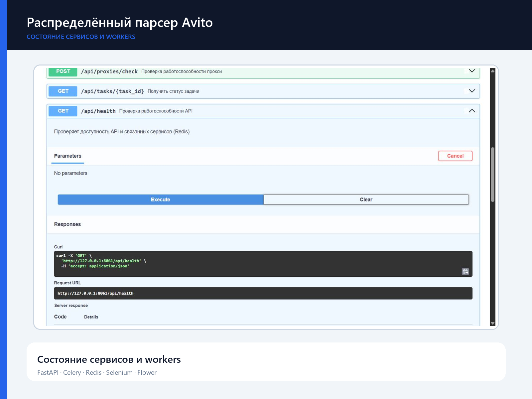Click the Clear button
This screenshot has height=399, width=532.
tap(366, 199)
